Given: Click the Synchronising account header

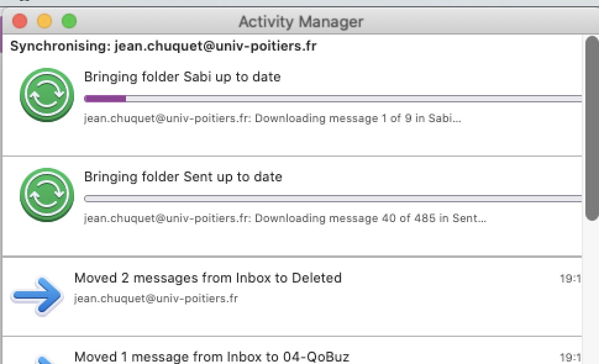Looking at the screenshot, I should (164, 46).
